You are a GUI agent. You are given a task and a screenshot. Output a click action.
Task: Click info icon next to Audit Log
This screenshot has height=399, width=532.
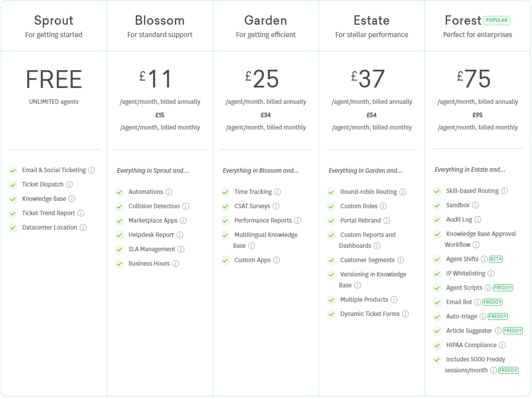[478, 220]
